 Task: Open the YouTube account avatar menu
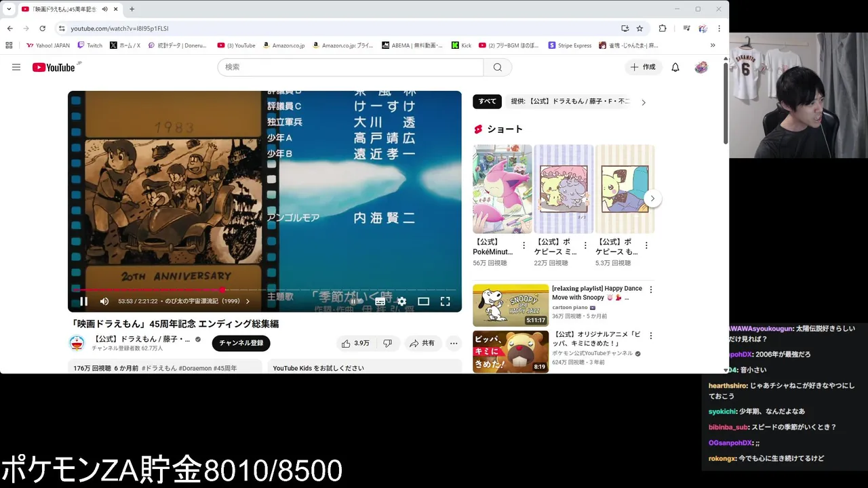coord(701,67)
